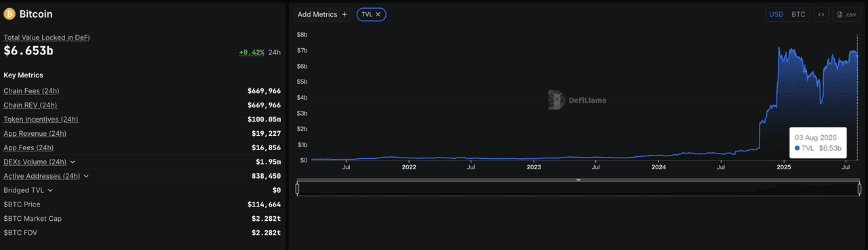Switch chart denomination to BTC
The width and height of the screenshot is (868, 250).
click(799, 14)
